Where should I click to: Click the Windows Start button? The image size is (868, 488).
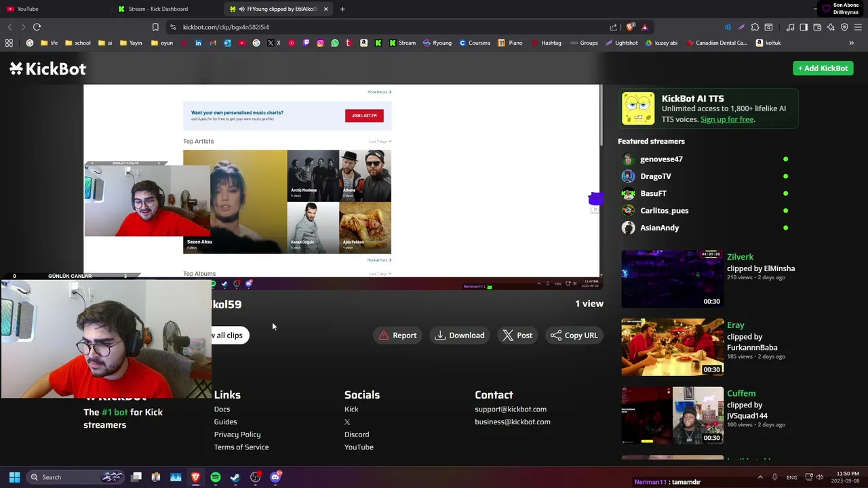14,477
